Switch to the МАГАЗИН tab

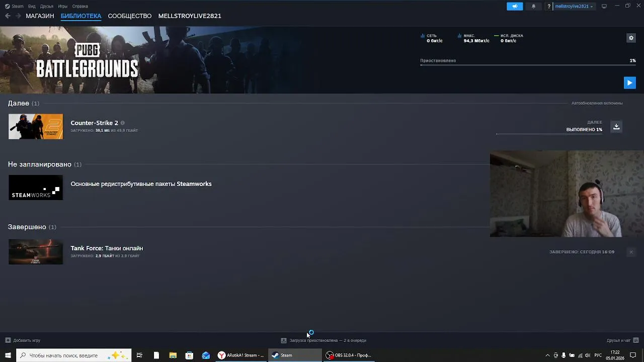coord(40,16)
